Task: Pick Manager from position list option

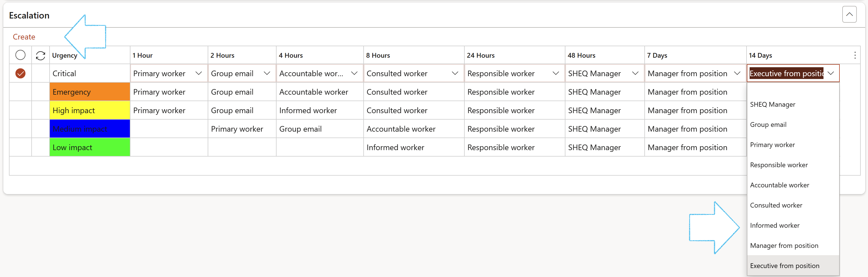Action: tap(784, 246)
